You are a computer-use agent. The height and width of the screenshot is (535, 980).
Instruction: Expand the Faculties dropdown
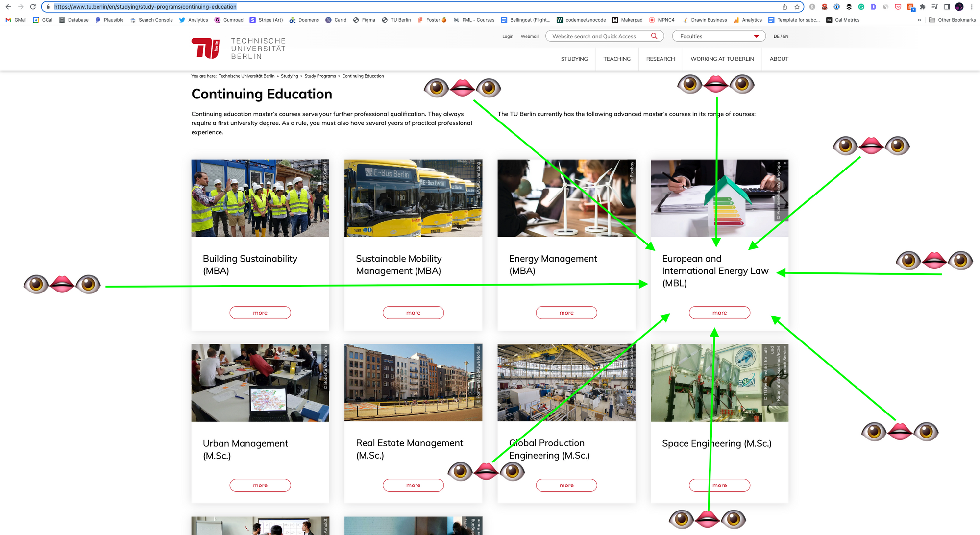click(x=718, y=36)
